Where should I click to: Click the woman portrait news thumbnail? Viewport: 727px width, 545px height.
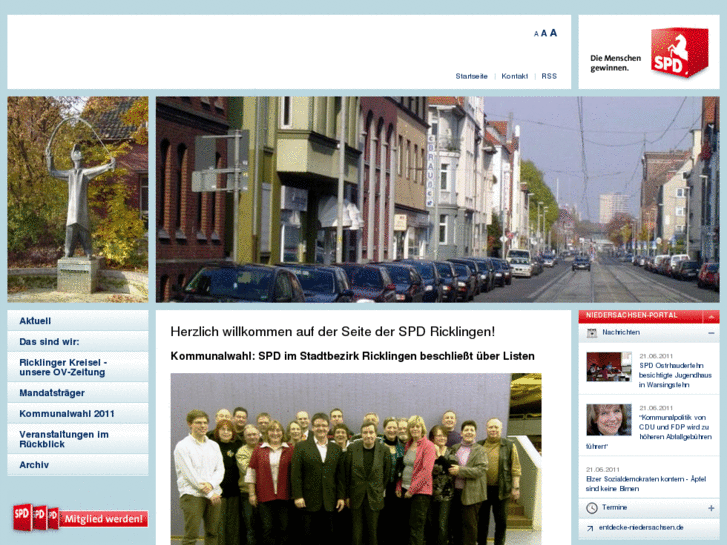609,419
